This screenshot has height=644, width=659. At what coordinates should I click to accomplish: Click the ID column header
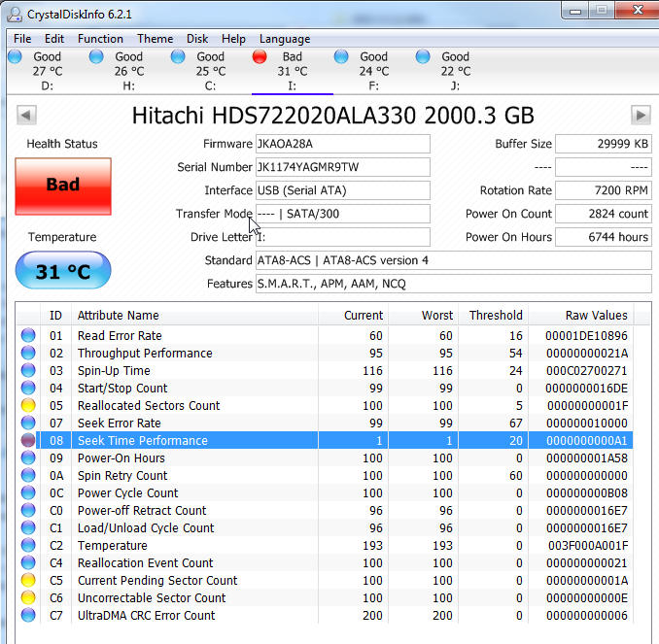[55, 315]
